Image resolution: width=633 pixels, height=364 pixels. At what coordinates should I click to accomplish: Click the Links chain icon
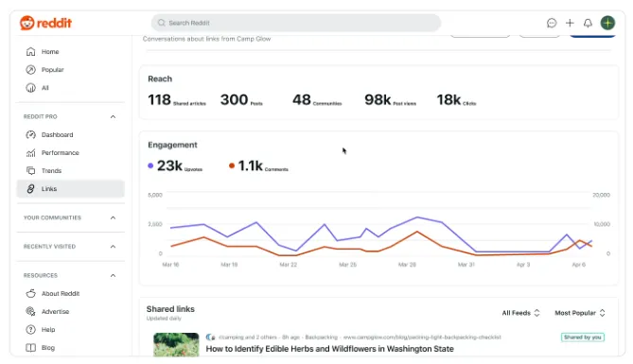(30, 189)
